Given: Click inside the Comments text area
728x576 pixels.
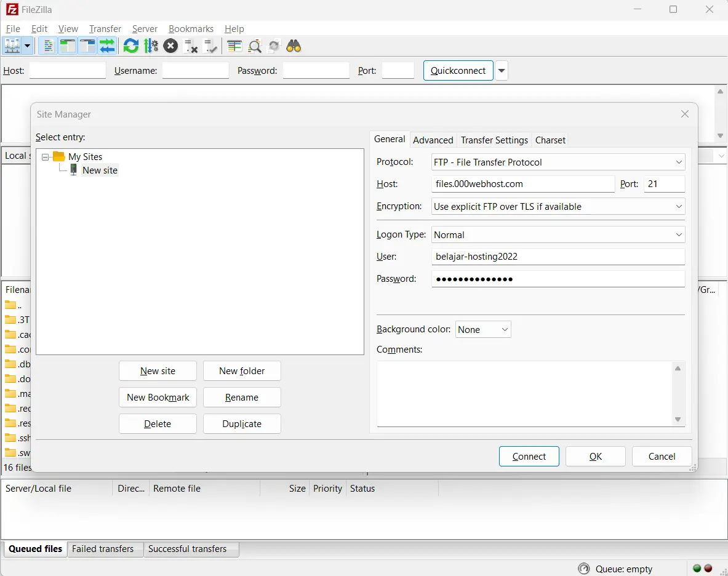Looking at the screenshot, I should [x=525, y=394].
